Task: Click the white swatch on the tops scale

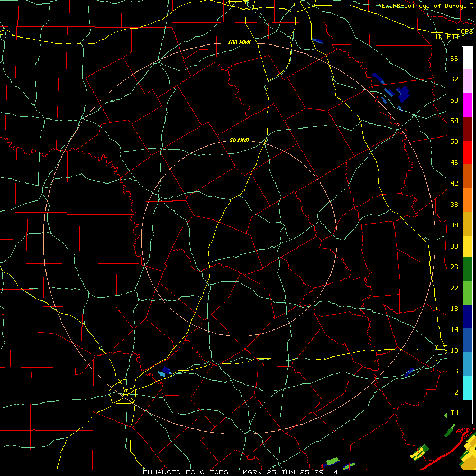Action: 467,58
